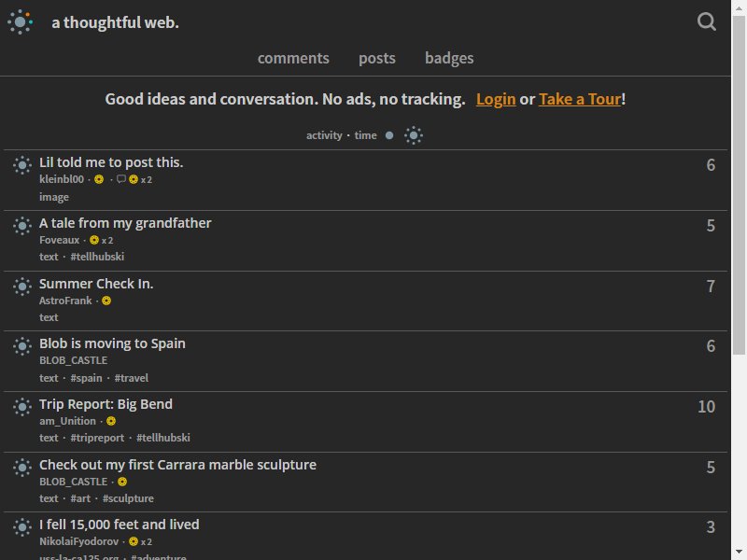Click the badge icon next to am_Unition
Image resolution: width=747 pixels, height=560 pixels.
pyautogui.click(x=111, y=421)
